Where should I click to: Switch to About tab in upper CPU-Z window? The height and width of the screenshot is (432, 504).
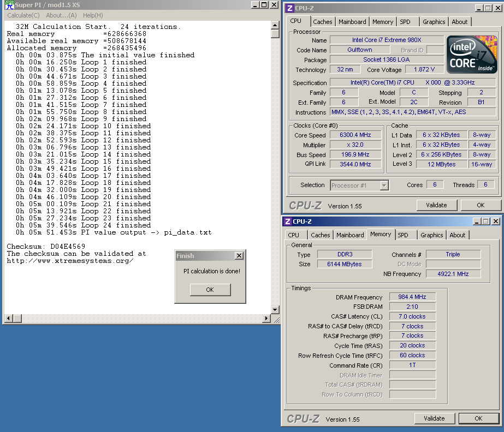460,22
